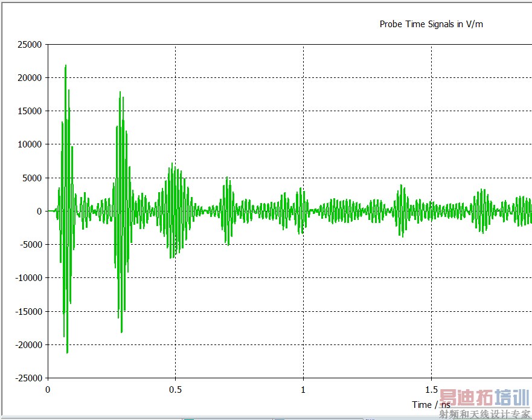This screenshot has height=420, width=532.
Task: Pick the tallest green signal peak near 22000
Action: [x=65, y=66]
